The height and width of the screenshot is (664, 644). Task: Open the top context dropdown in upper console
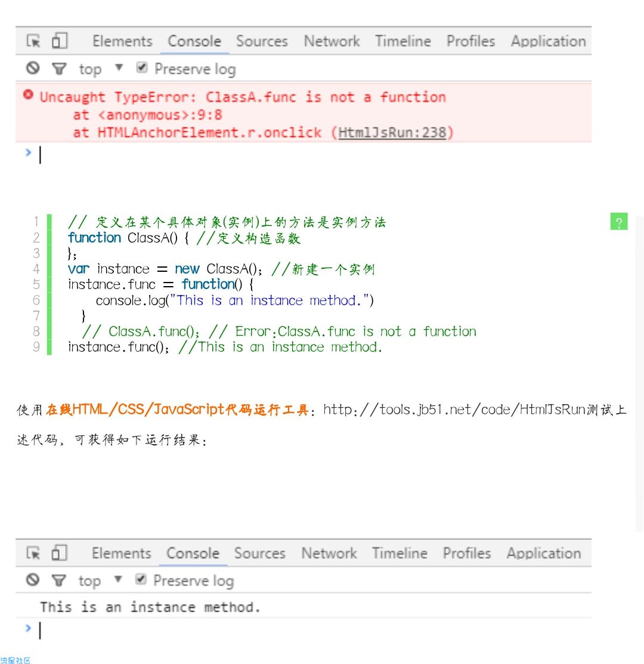101,69
